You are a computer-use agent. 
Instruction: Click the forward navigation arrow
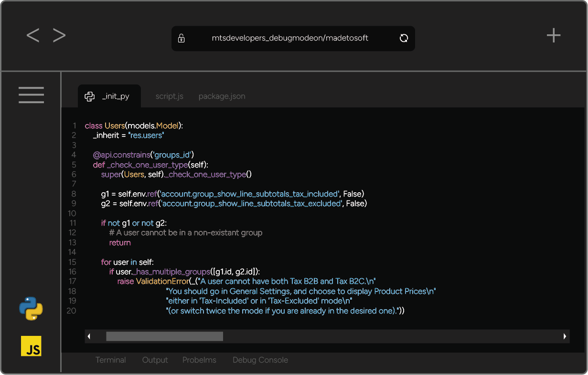pyautogui.click(x=59, y=35)
